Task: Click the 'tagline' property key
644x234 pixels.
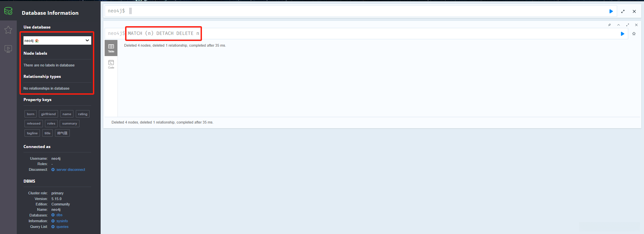Action: click(32, 133)
